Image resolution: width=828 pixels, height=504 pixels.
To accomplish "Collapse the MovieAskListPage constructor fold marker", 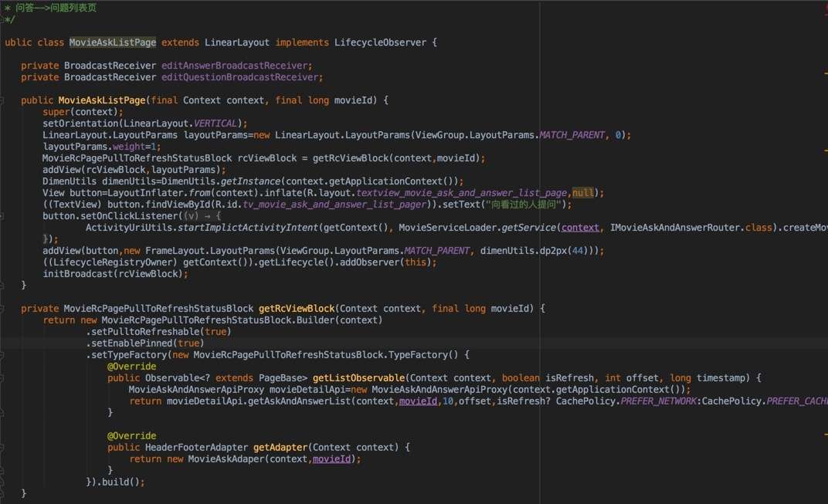I will [2, 100].
